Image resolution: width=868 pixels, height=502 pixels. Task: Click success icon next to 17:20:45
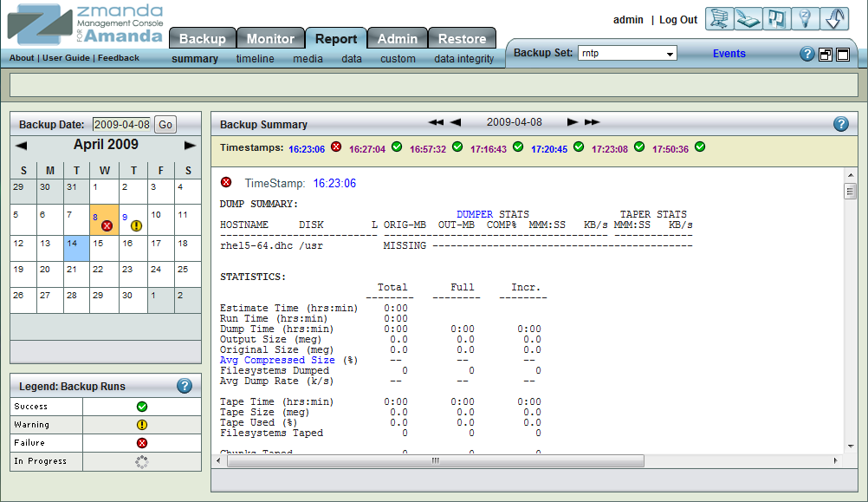tap(579, 147)
